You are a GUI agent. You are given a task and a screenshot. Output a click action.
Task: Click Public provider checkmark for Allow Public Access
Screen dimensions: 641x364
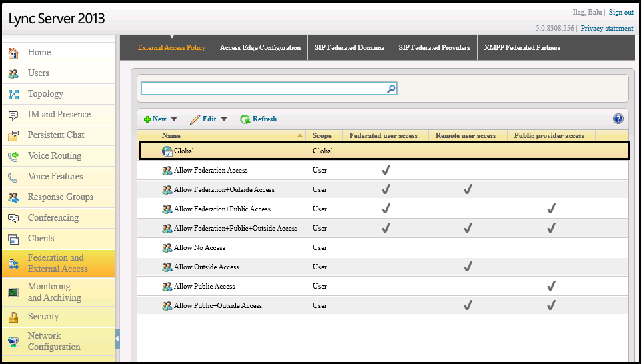(551, 286)
